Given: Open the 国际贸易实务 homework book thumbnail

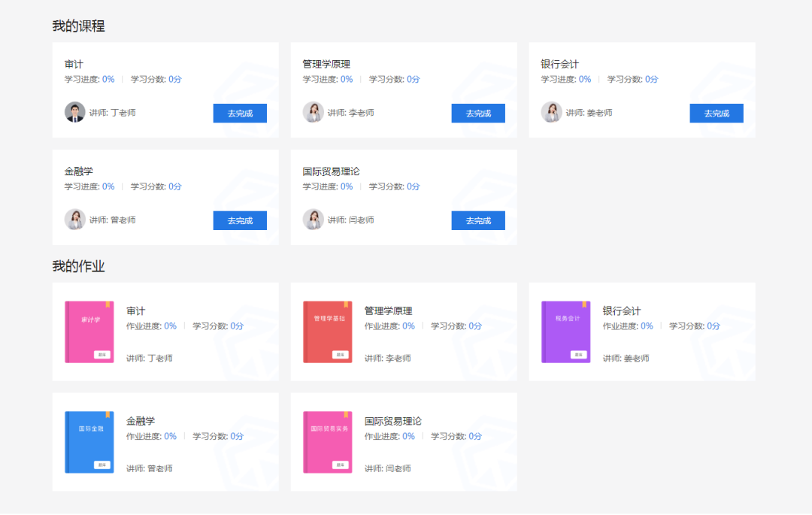Looking at the screenshot, I should 326,442.
